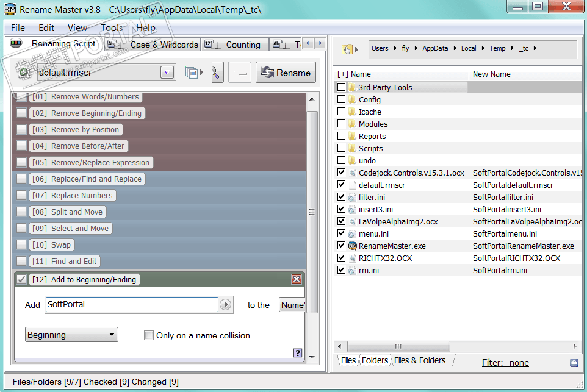Viewport: 587px width, 392px height.
Task: Click the 3rd Party Tools folder icon
Action: coord(352,88)
